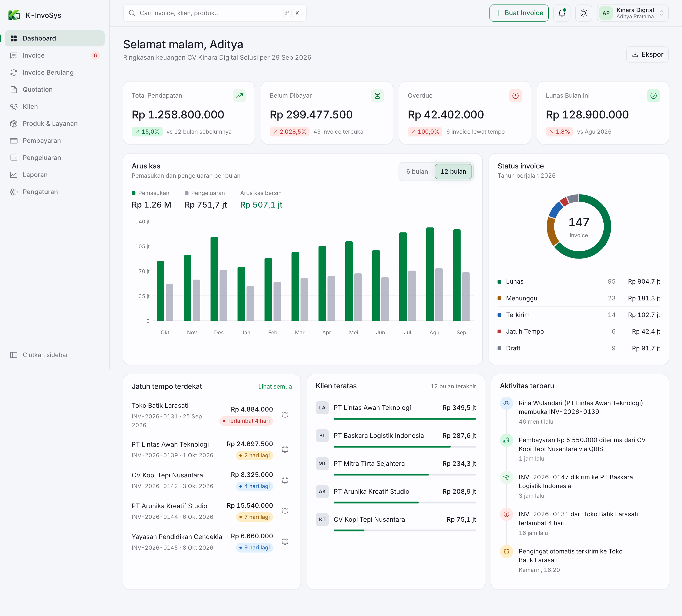Click hourglass icon on Belum Dibayar card
Viewport: 682px width, 616px height.
point(377,96)
